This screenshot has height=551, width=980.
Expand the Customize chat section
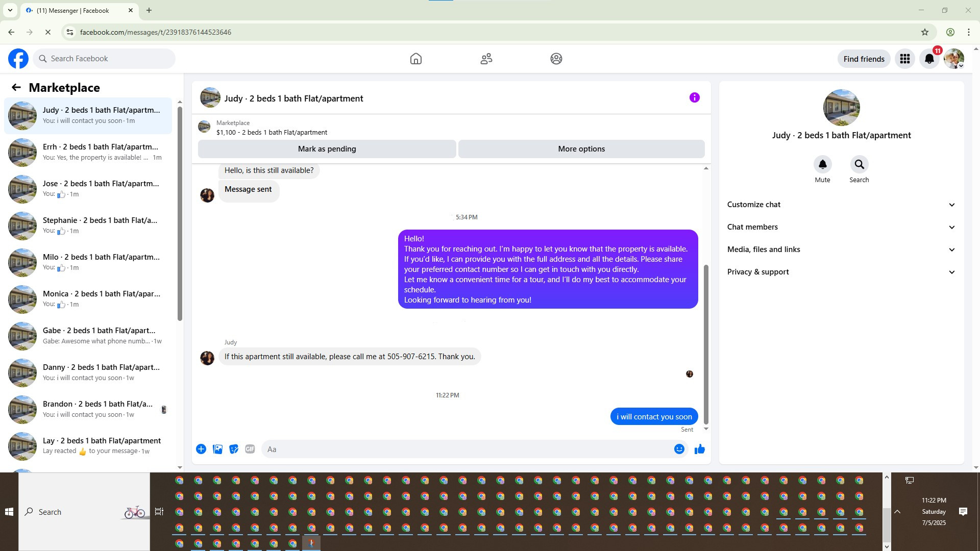(x=841, y=205)
